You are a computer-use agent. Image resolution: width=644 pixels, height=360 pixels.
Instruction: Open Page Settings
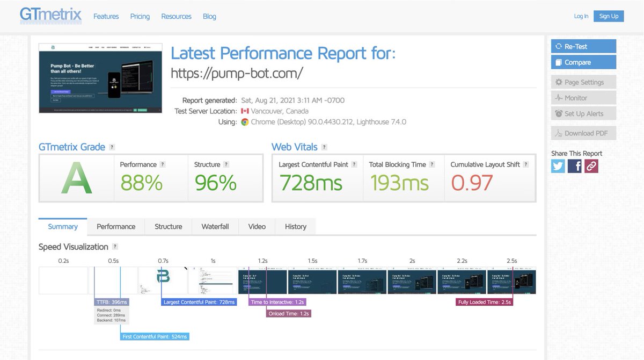pos(583,82)
